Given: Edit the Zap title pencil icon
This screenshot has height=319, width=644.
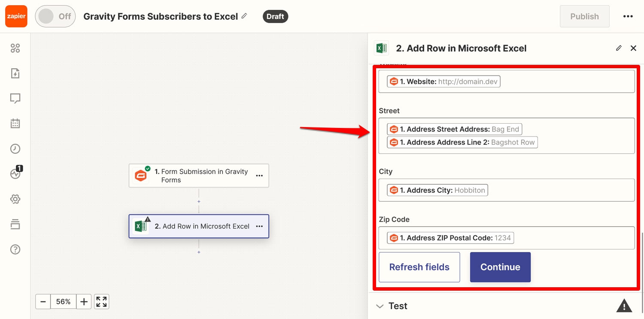Looking at the screenshot, I should click(x=244, y=16).
